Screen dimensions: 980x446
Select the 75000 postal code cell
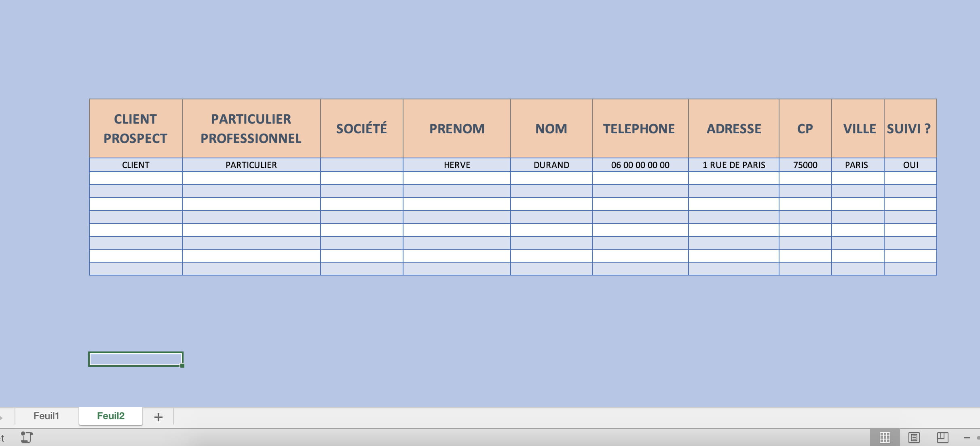[x=805, y=165]
